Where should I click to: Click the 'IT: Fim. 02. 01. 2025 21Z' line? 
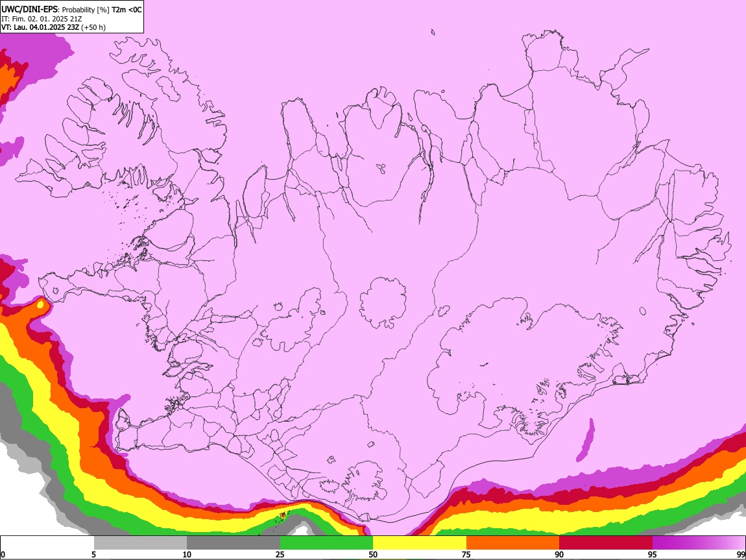click(42, 19)
